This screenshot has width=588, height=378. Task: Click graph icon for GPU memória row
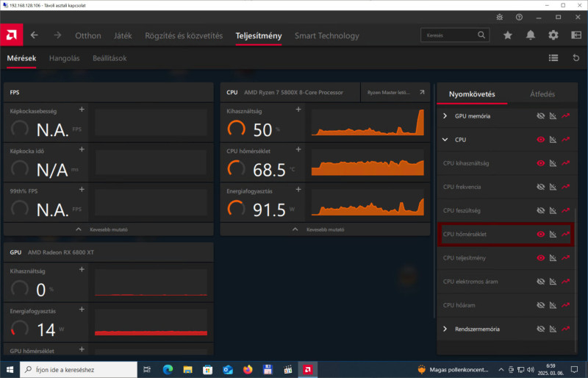tap(553, 116)
